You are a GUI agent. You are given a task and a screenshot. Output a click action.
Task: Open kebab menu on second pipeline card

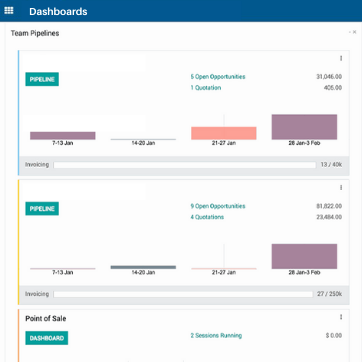coord(341,188)
